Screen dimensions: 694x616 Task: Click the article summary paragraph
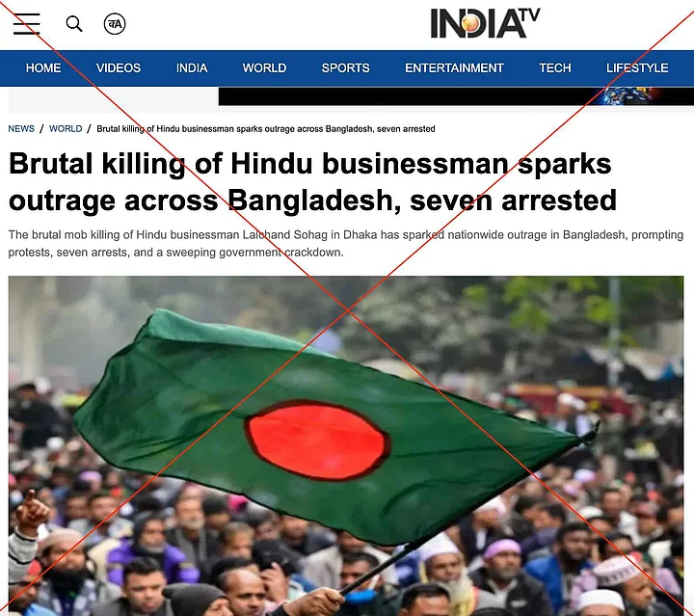(346, 243)
